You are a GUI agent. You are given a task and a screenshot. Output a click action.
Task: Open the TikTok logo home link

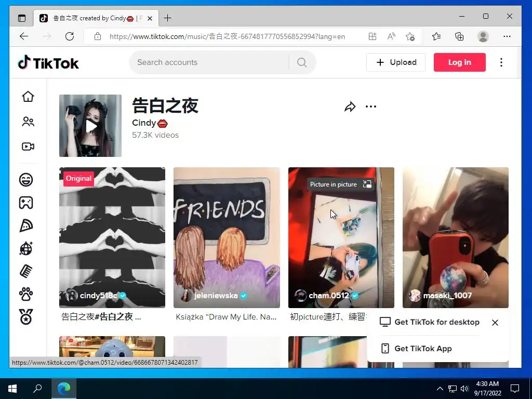48,63
